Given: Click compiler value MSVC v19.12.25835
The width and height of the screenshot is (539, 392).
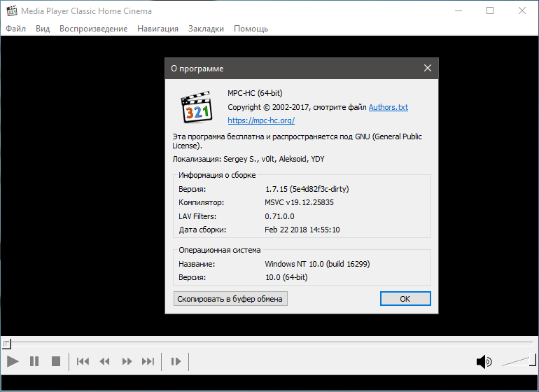Looking at the screenshot, I should tap(299, 202).
